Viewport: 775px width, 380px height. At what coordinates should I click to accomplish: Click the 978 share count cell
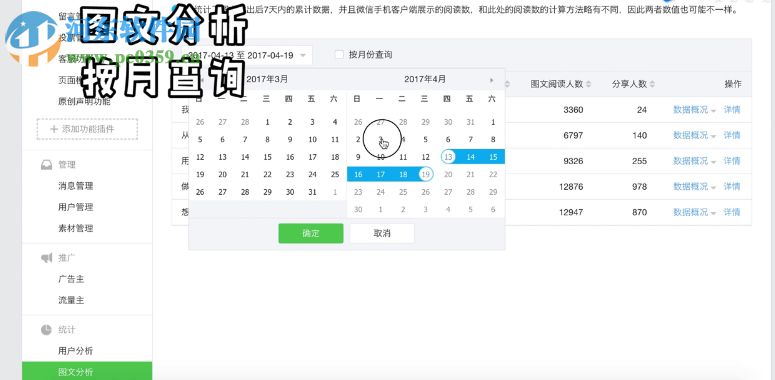(x=639, y=187)
